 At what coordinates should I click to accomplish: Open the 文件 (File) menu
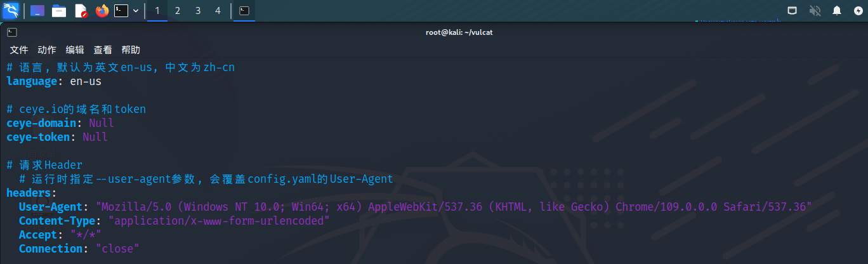point(19,50)
